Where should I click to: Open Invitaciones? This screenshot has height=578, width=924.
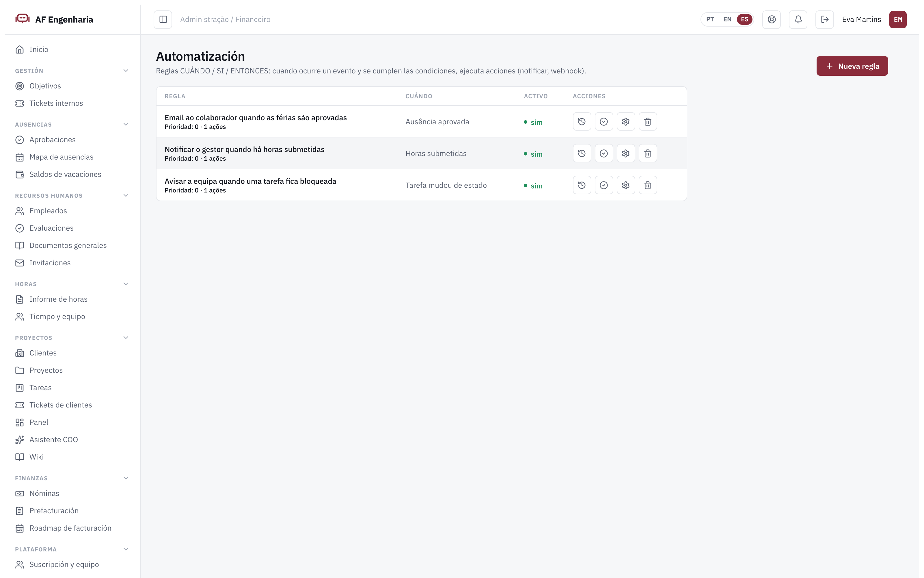(72, 263)
